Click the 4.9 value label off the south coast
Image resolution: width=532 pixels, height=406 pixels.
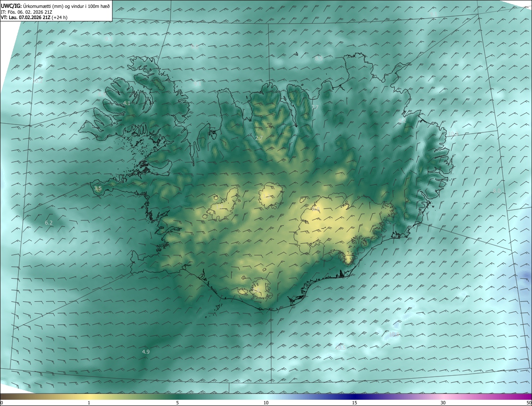[x=145, y=352]
